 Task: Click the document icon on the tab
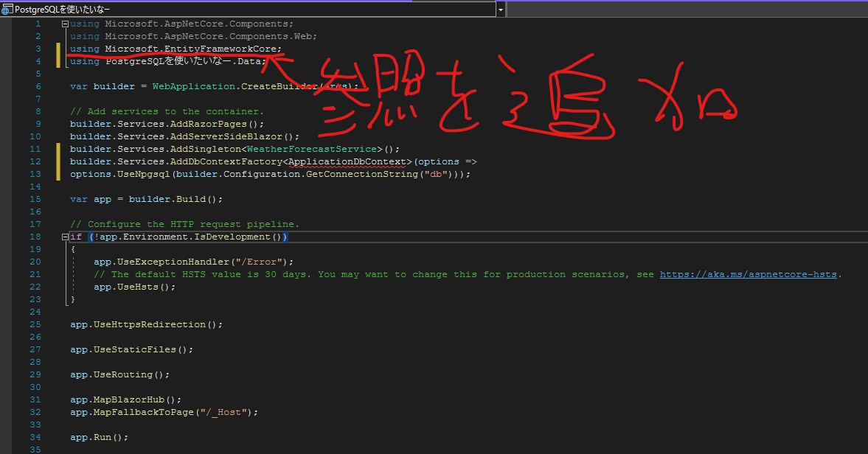coord(7,9)
